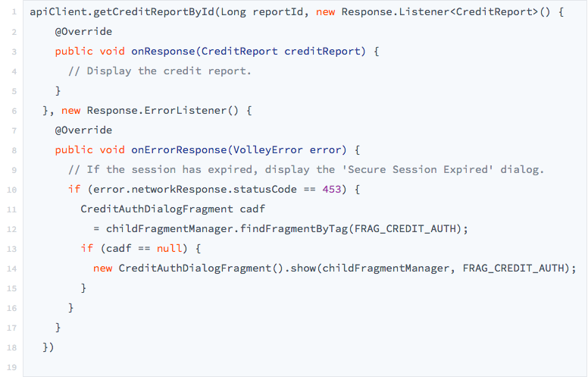The image size is (588, 377).
Task: Click the VolleyError parameter type
Action: (x=267, y=150)
